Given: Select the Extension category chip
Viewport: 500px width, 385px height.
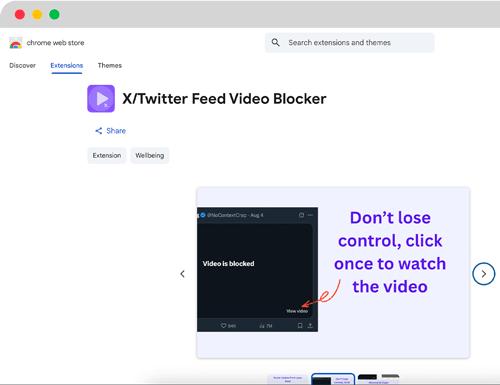Looking at the screenshot, I should click(107, 155).
